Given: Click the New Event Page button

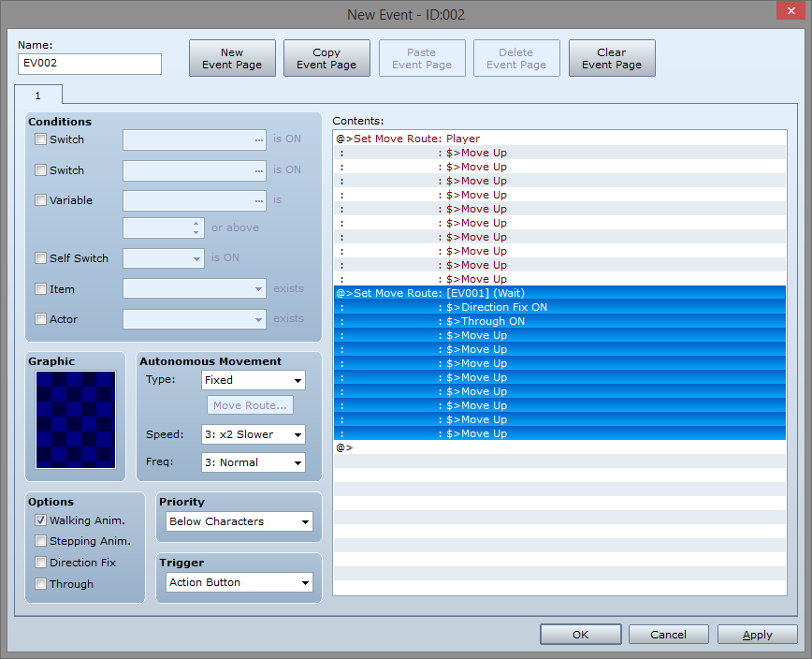Looking at the screenshot, I should coord(232,58).
